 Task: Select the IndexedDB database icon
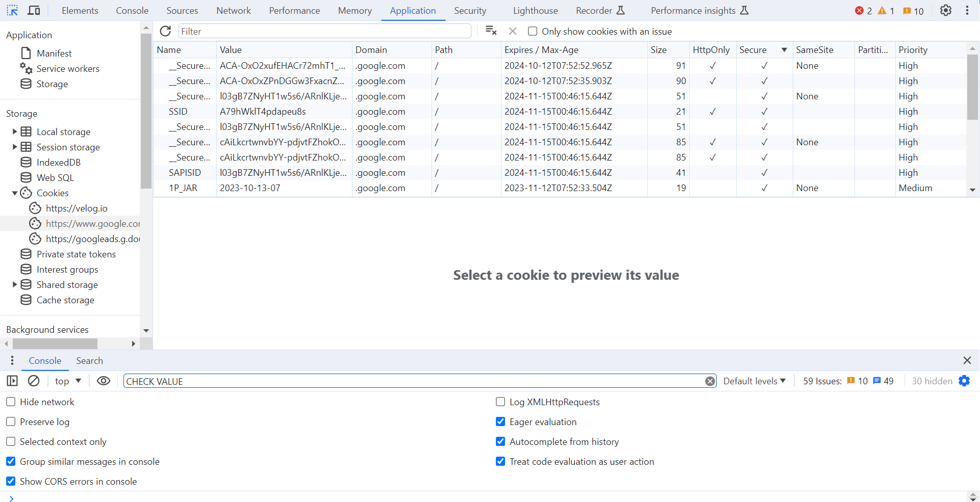pyautogui.click(x=26, y=162)
